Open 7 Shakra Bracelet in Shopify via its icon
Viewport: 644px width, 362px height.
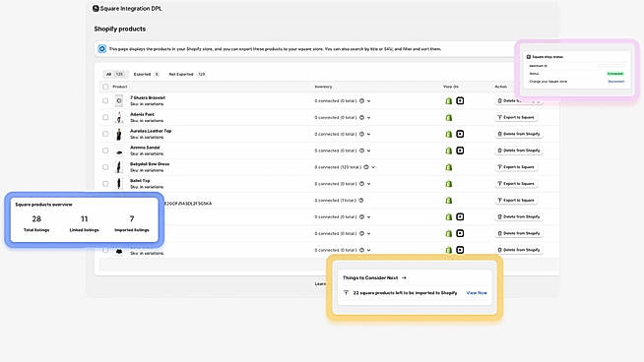[x=448, y=100]
